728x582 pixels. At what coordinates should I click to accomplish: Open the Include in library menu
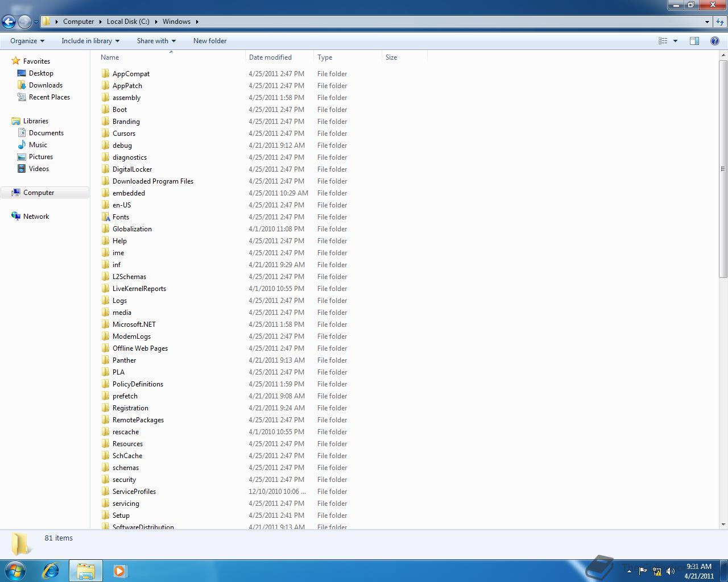(90, 41)
